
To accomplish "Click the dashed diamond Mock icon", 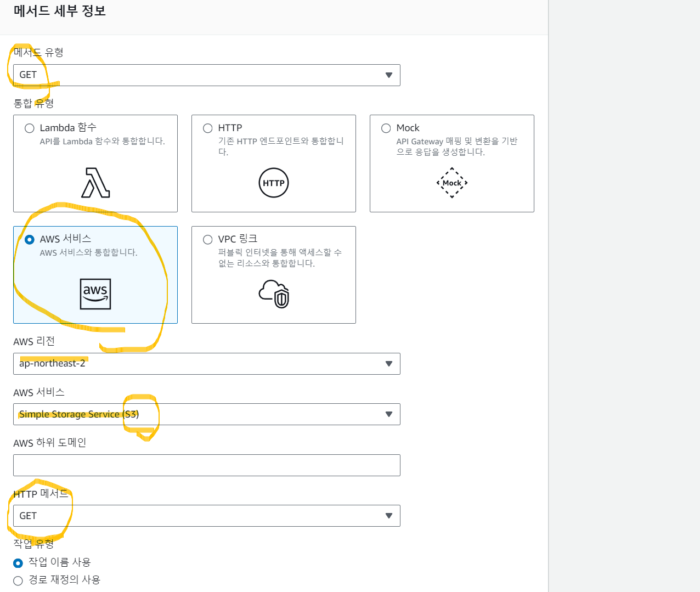I will pos(452,183).
